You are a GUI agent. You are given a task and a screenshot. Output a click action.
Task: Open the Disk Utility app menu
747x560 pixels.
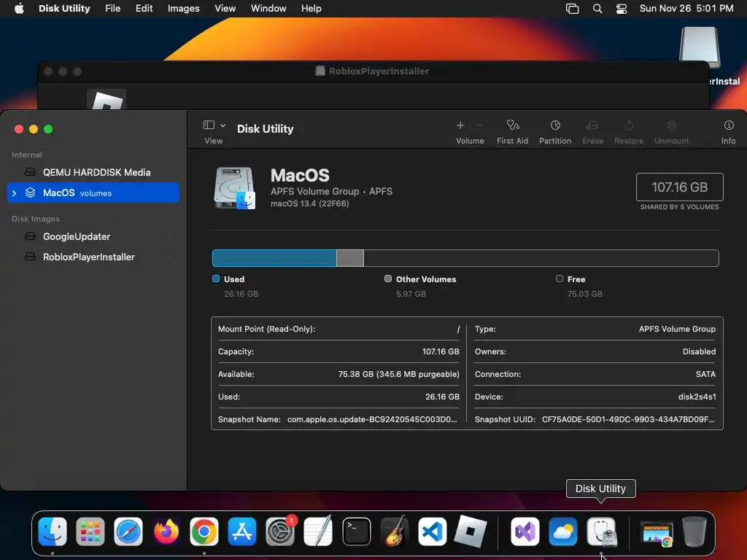(64, 9)
